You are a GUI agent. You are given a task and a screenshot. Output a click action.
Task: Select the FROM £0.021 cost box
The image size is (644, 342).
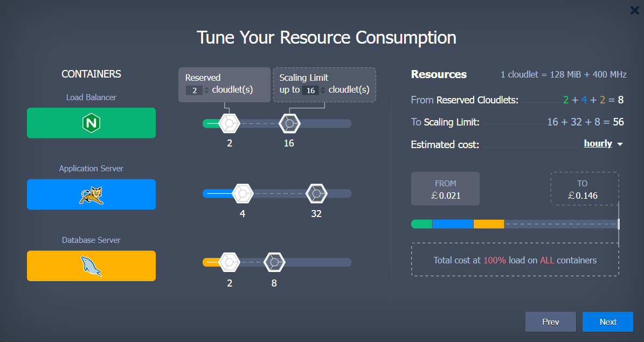tap(445, 189)
